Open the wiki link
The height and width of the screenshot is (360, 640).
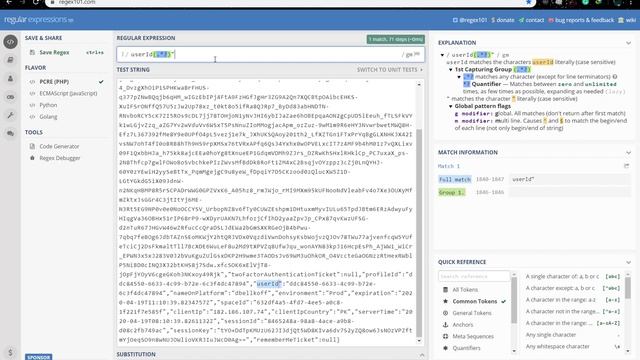(x=627, y=20)
